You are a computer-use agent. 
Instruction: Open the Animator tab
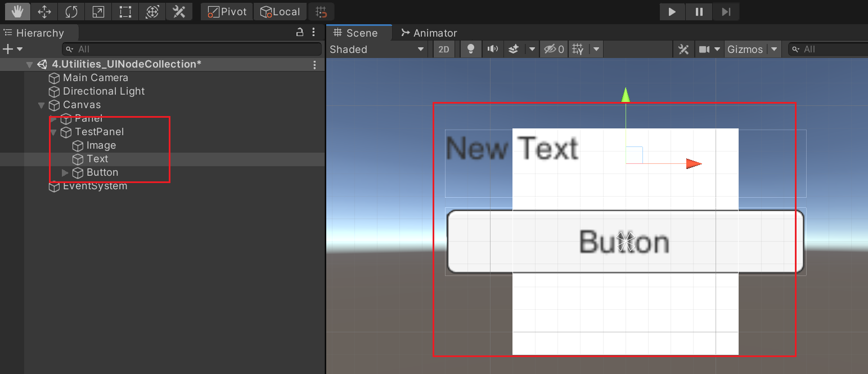click(429, 33)
